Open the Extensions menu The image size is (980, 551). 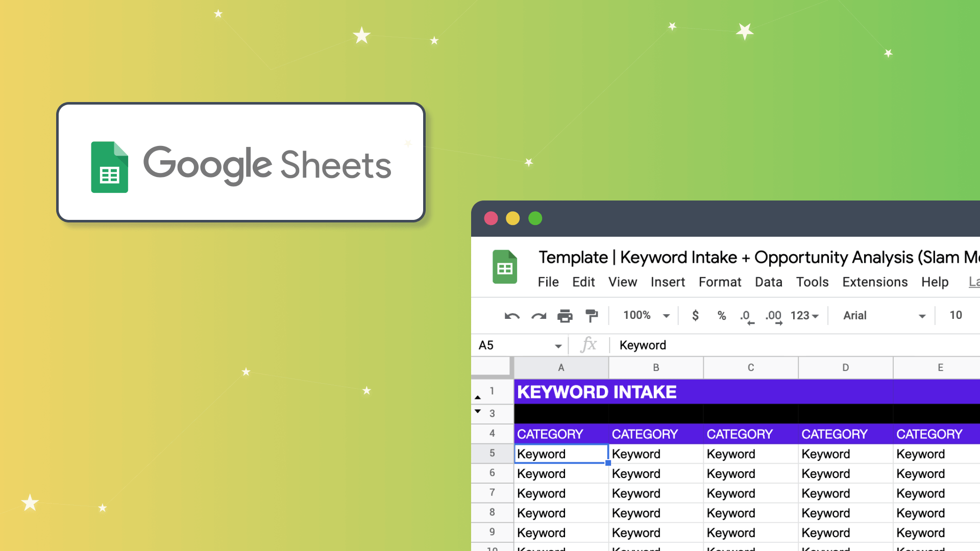875,282
